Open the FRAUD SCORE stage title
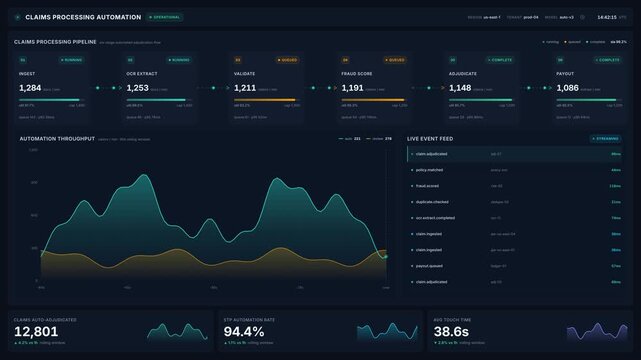 pyautogui.click(x=357, y=74)
